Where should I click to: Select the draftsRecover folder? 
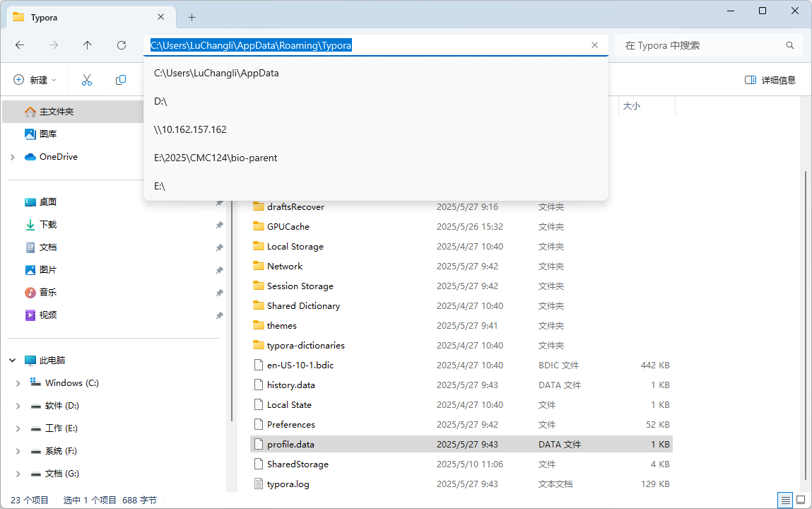coord(461,206)
